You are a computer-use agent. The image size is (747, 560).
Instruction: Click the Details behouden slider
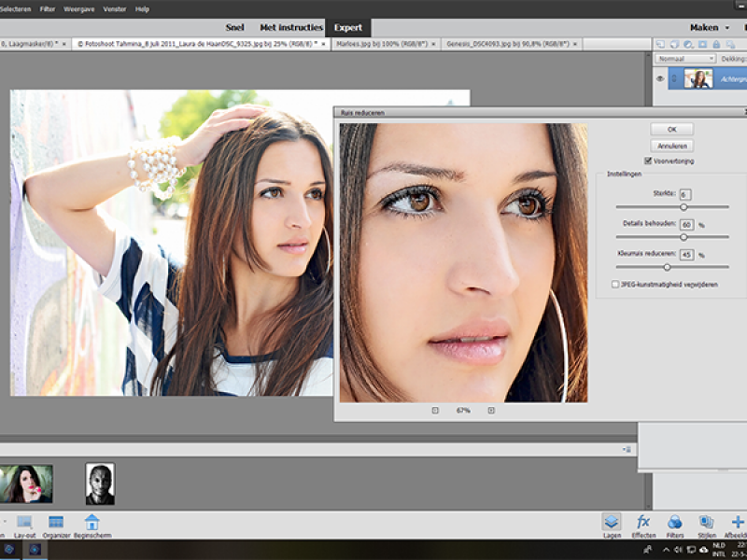click(x=684, y=237)
